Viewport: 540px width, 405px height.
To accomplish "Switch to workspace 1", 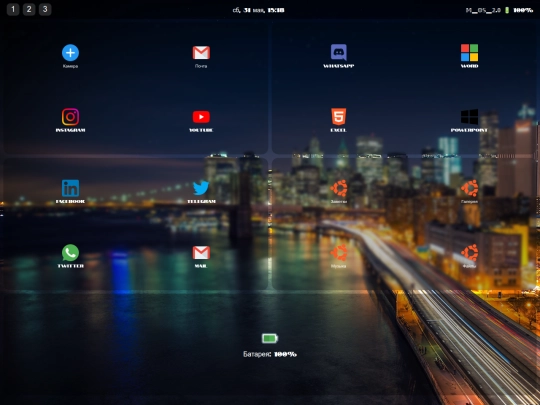I will coord(13,9).
